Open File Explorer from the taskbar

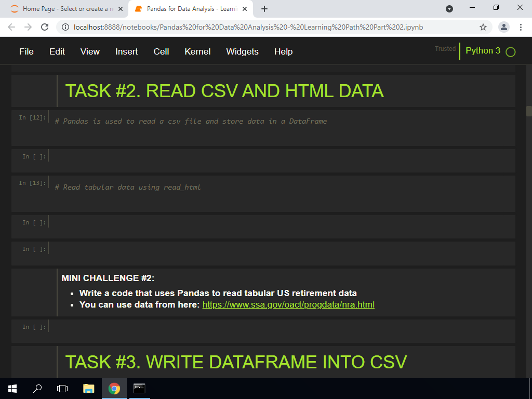point(88,389)
